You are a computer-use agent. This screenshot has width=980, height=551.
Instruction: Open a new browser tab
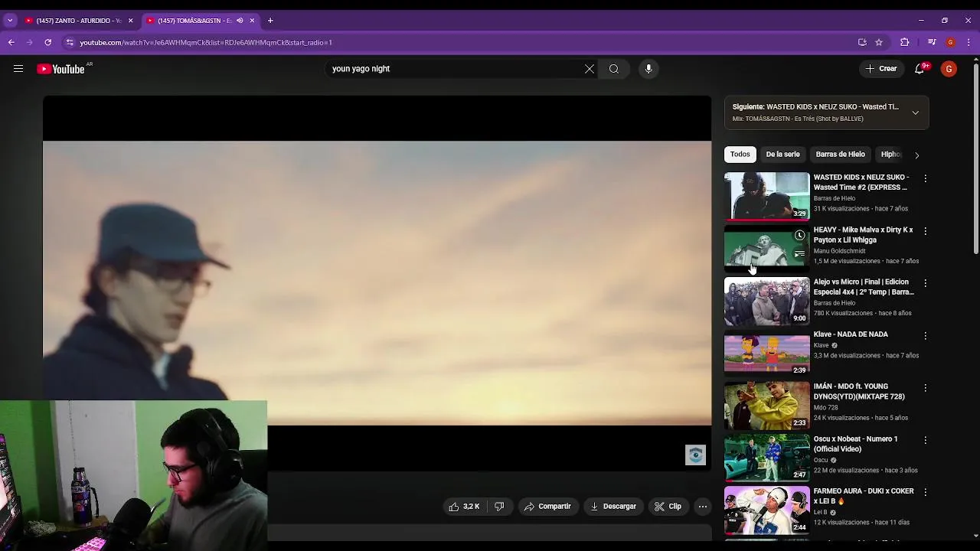[x=270, y=21]
